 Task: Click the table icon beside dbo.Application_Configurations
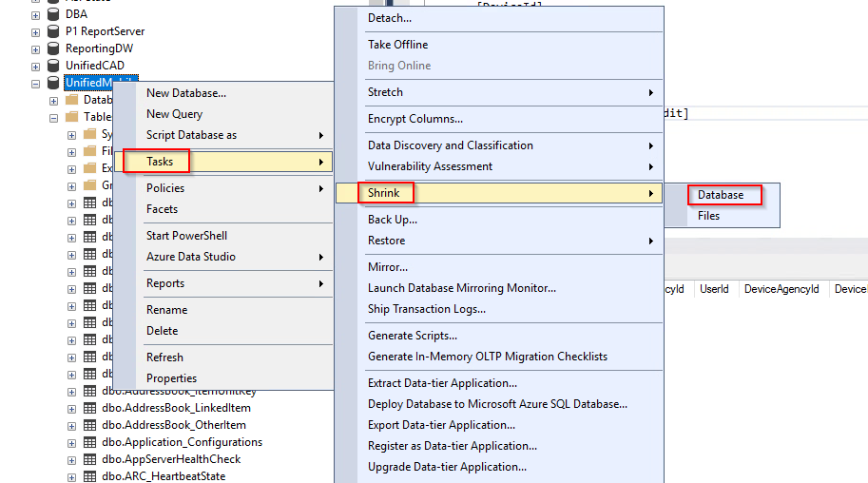(89, 442)
